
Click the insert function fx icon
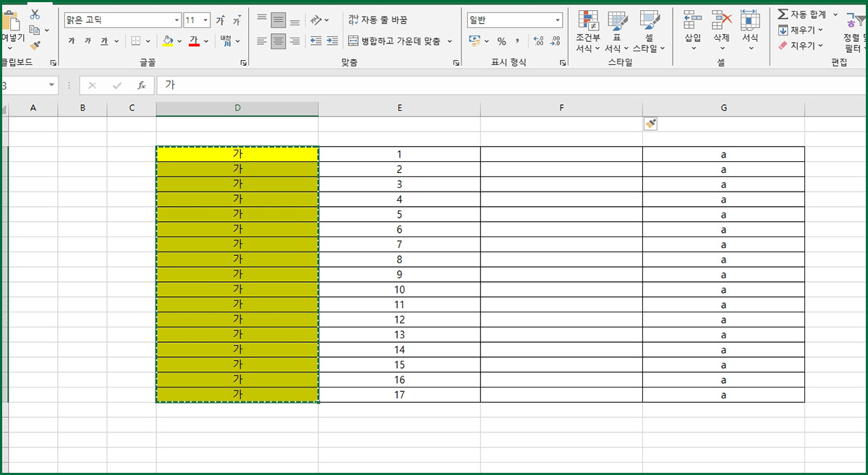pyautogui.click(x=141, y=85)
